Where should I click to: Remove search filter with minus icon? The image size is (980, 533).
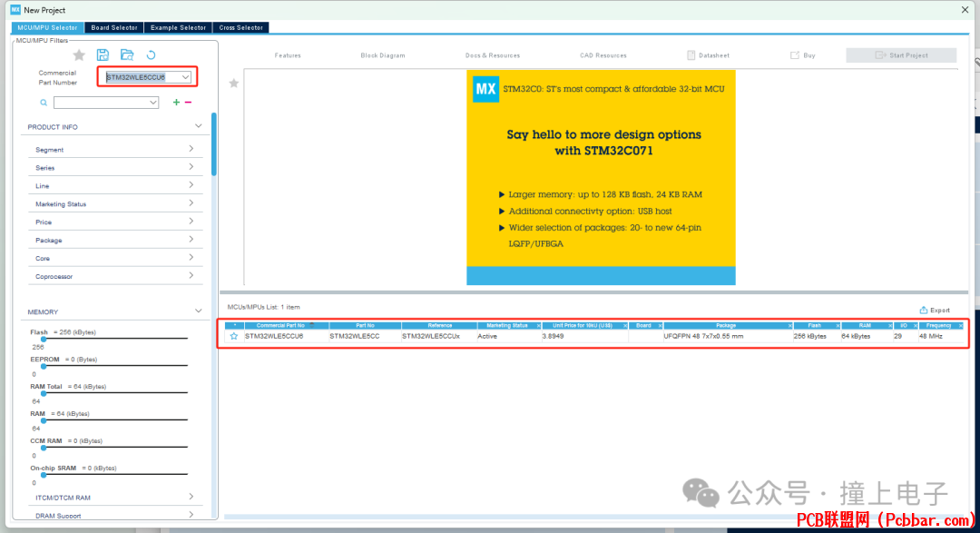coord(188,102)
